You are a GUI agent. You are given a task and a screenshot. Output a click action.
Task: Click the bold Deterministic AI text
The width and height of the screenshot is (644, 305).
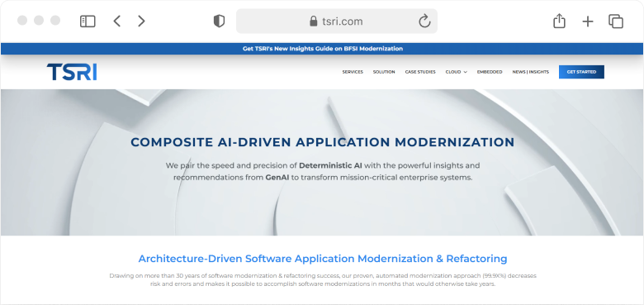(330, 165)
